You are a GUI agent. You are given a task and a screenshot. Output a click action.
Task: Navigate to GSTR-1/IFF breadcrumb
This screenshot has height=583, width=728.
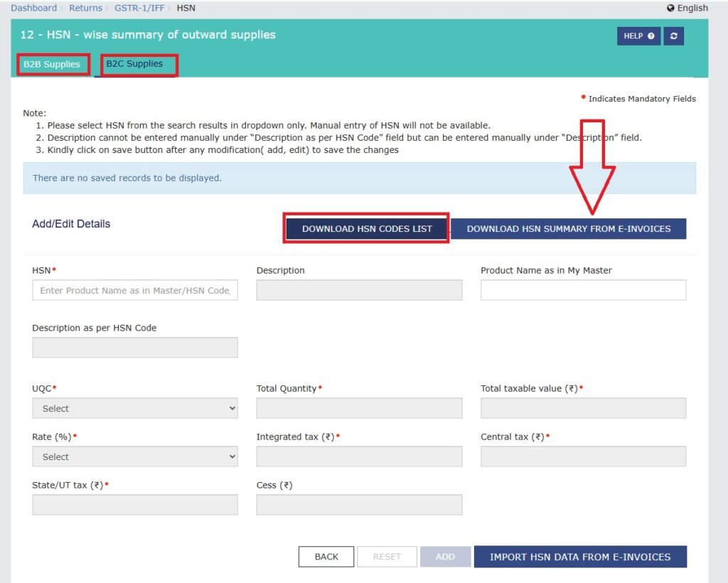139,8
